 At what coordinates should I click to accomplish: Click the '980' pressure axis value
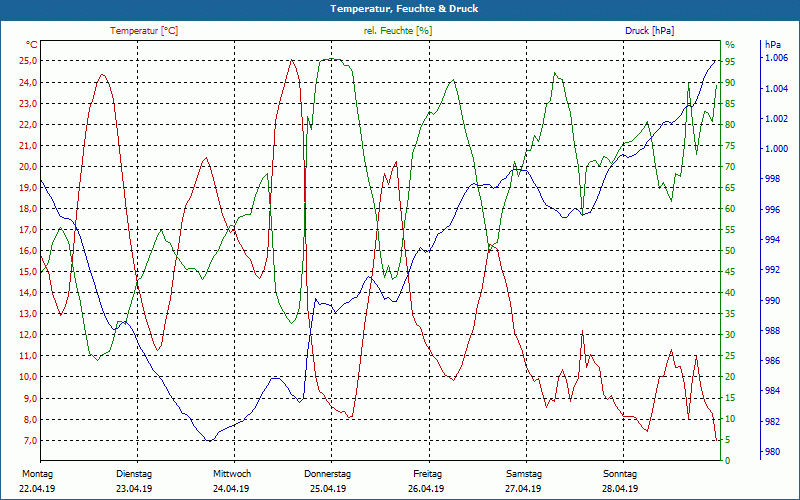tap(771, 452)
